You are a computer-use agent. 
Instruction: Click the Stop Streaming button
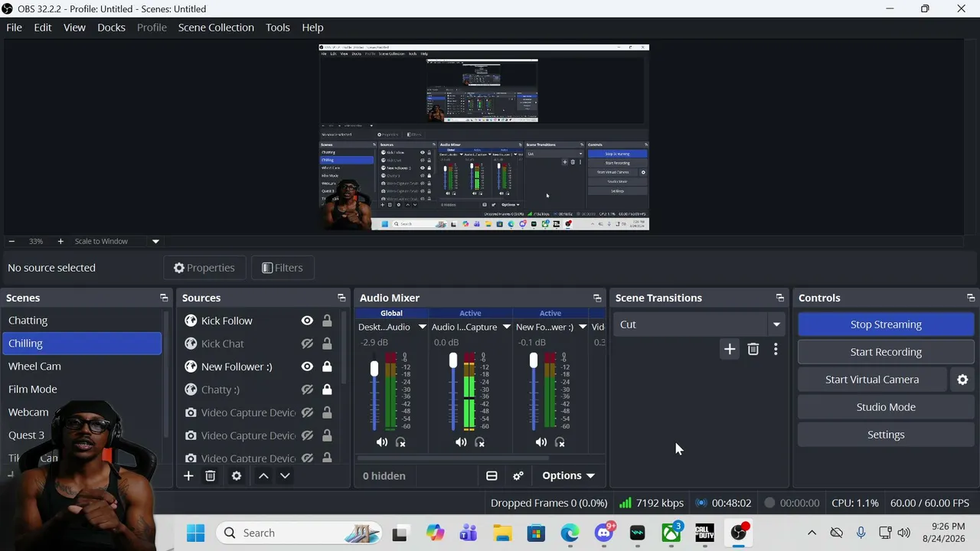[886, 324]
